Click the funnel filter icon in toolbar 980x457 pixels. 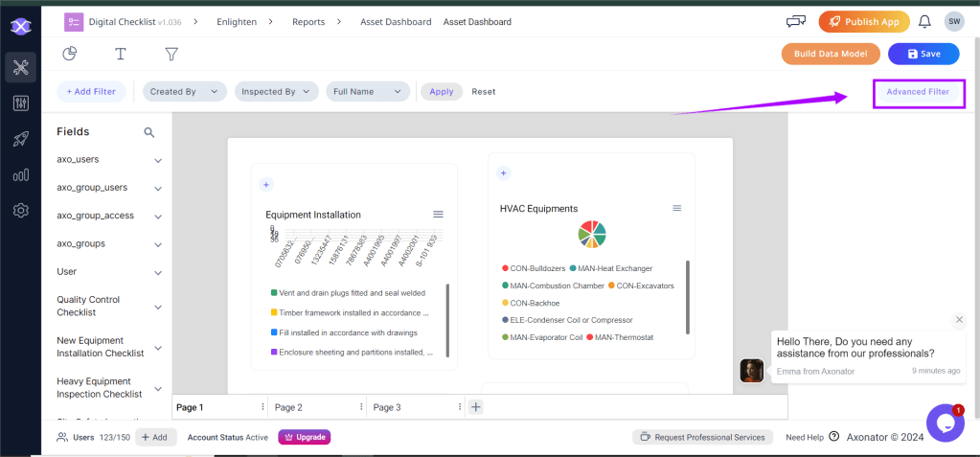point(171,54)
